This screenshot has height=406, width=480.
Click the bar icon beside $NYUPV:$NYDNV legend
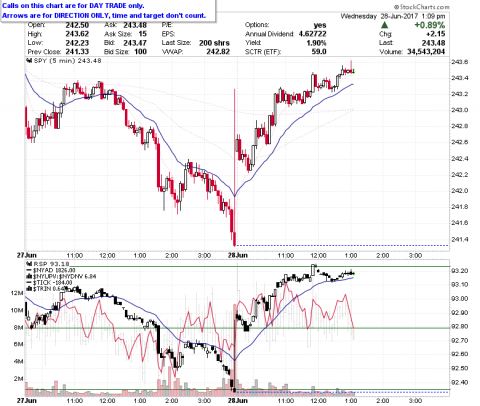29,276
